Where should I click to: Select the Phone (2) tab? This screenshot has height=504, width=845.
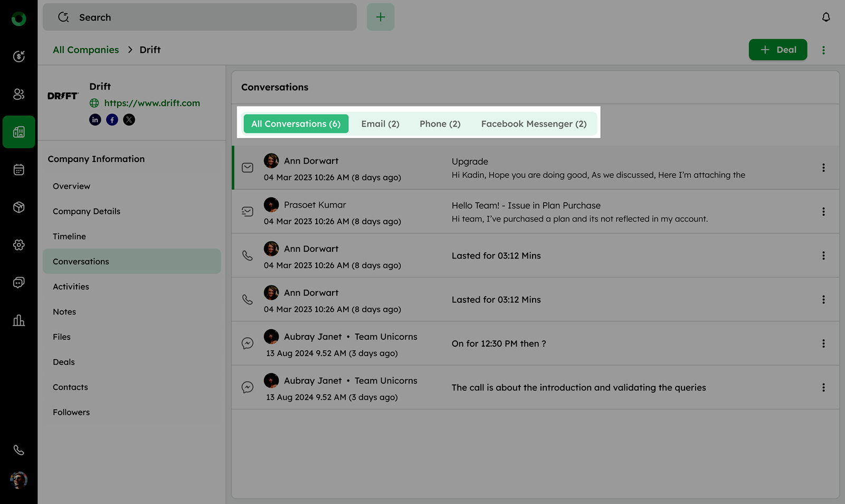[x=440, y=124]
